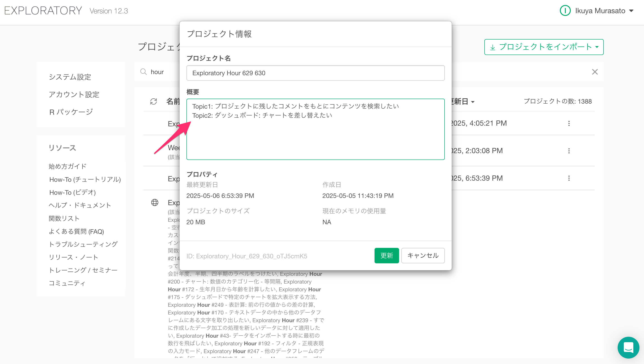The height and width of the screenshot is (364, 644).
Task: Click the キャンセル button
Action: tap(423, 255)
